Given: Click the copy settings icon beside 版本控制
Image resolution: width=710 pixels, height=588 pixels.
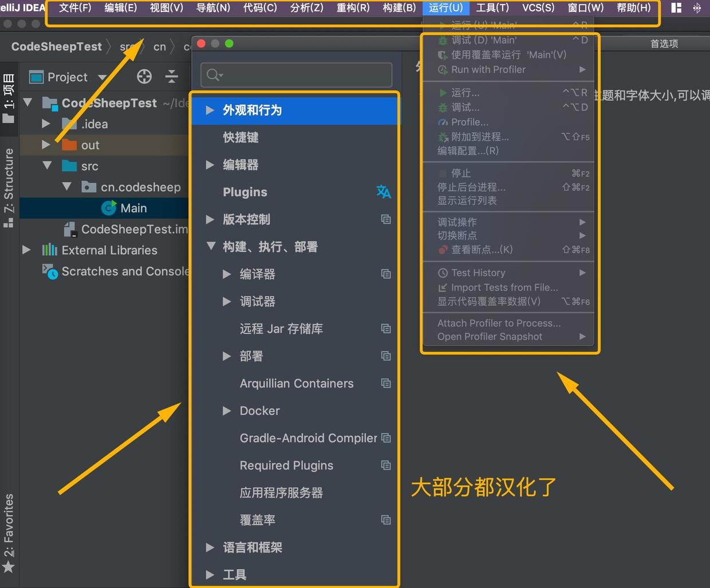Looking at the screenshot, I should (386, 219).
